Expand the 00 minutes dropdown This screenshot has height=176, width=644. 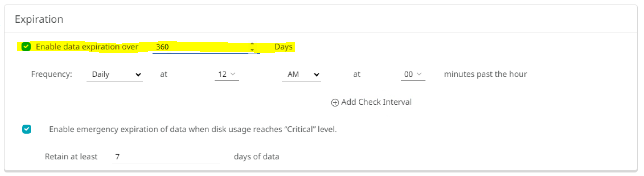click(x=413, y=74)
